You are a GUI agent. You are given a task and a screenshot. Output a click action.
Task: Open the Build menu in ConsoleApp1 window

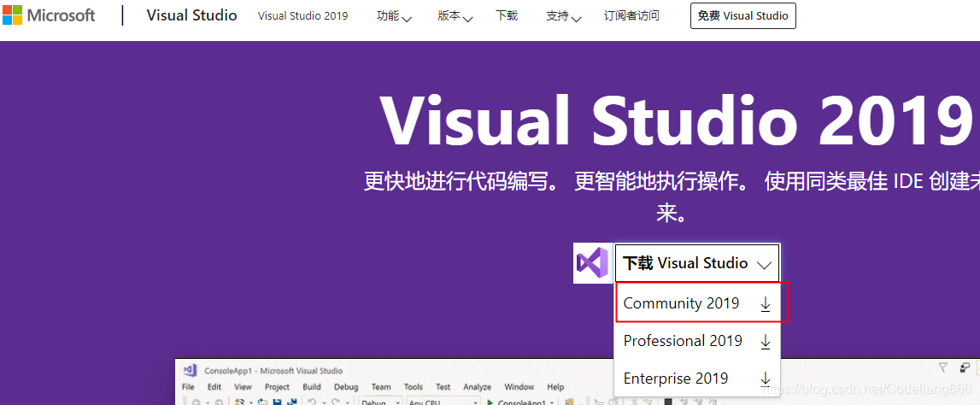pyautogui.click(x=312, y=387)
